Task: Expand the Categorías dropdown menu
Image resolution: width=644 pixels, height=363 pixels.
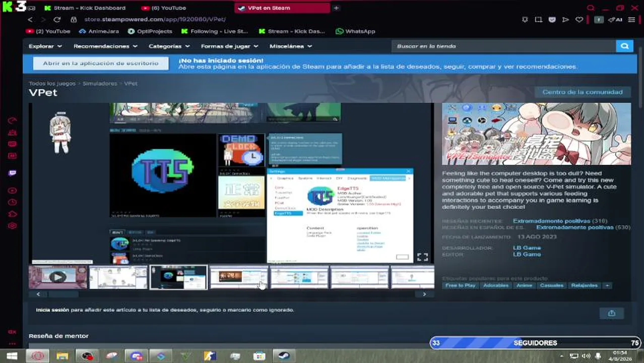Action: point(169,46)
